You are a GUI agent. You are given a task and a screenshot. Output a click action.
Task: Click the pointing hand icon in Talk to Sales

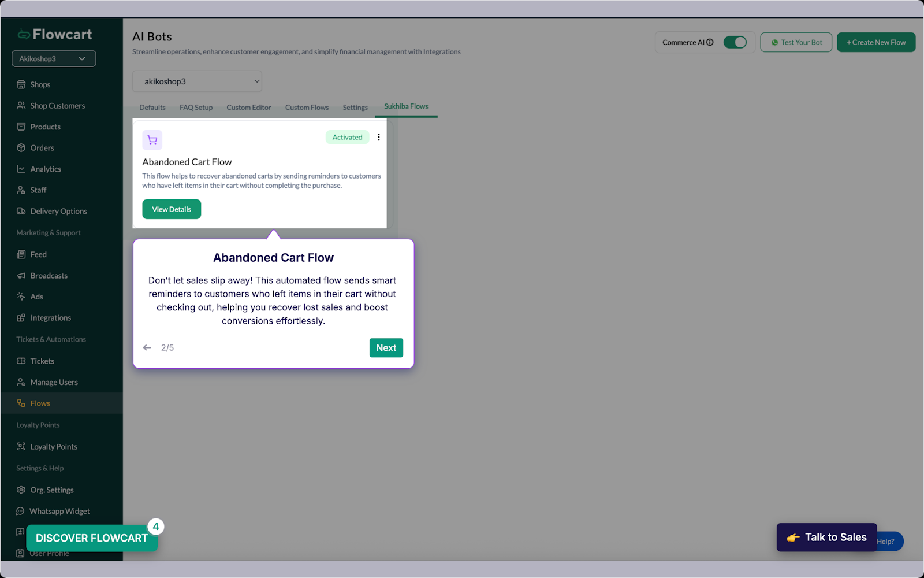[x=793, y=538]
